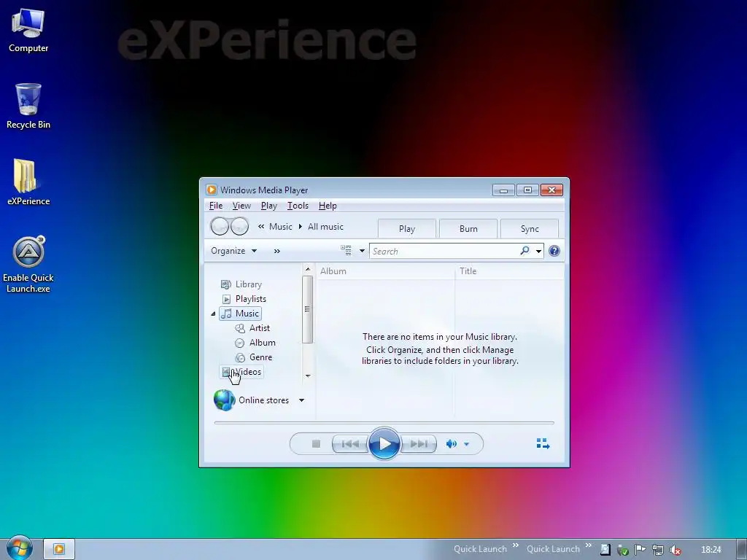Collapse the Music tree node
The width and height of the screenshot is (747, 560).
click(214, 314)
